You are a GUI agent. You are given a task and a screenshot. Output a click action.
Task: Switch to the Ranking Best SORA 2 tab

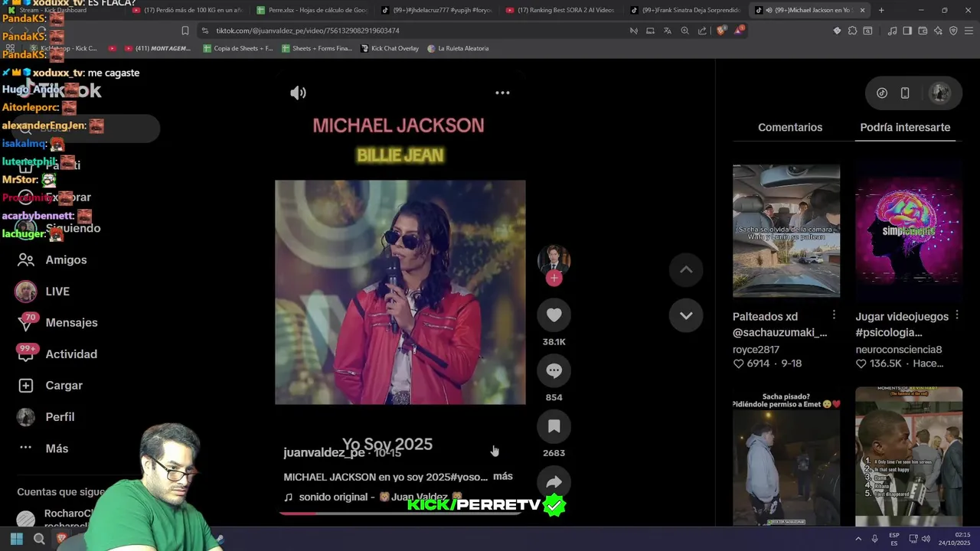tap(560, 10)
